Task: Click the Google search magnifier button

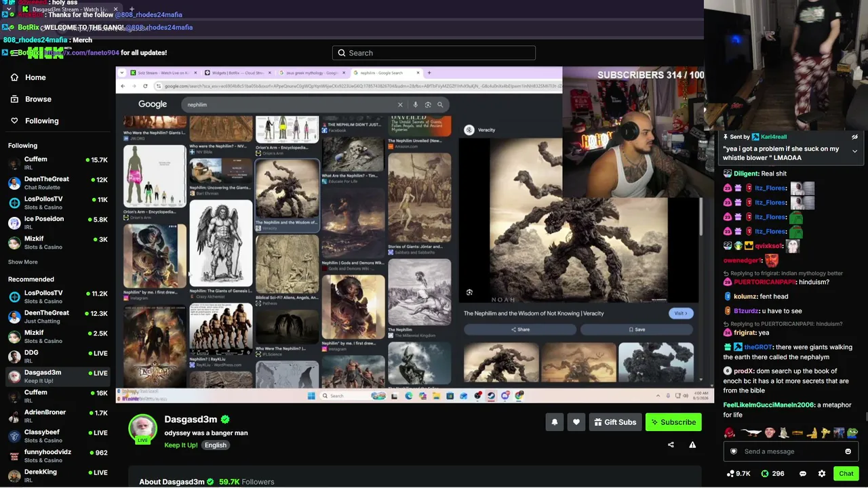Action: [x=440, y=104]
